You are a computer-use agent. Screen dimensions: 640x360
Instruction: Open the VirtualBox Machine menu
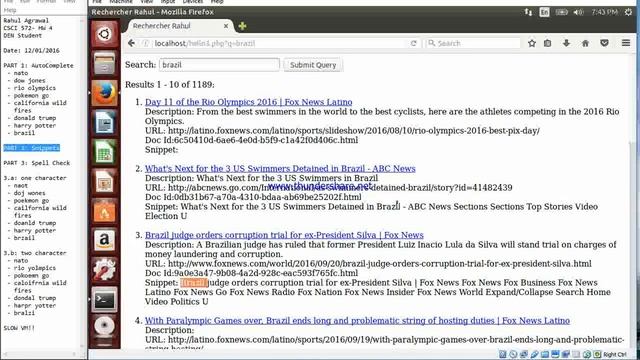(121, 2)
